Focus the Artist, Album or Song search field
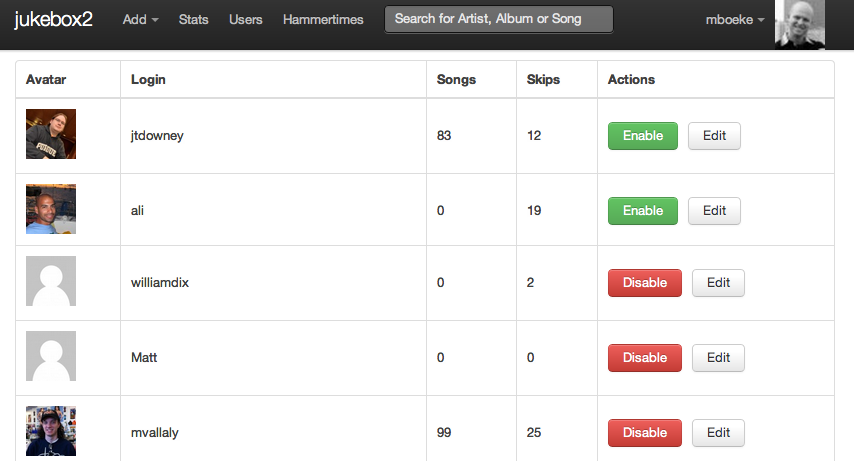Screen dimensions: 854x461 pos(498,19)
